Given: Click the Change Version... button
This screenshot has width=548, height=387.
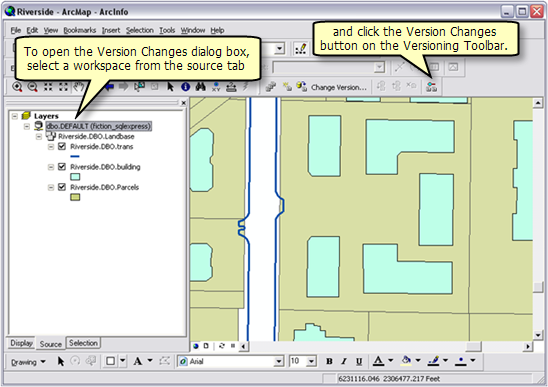Looking at the screenshot, I should pos(339,87).
